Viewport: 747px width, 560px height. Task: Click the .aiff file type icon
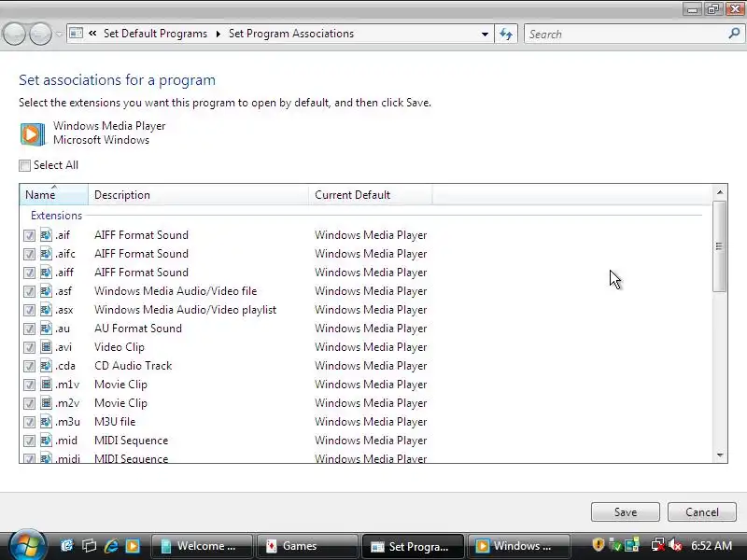coord(46,272)
